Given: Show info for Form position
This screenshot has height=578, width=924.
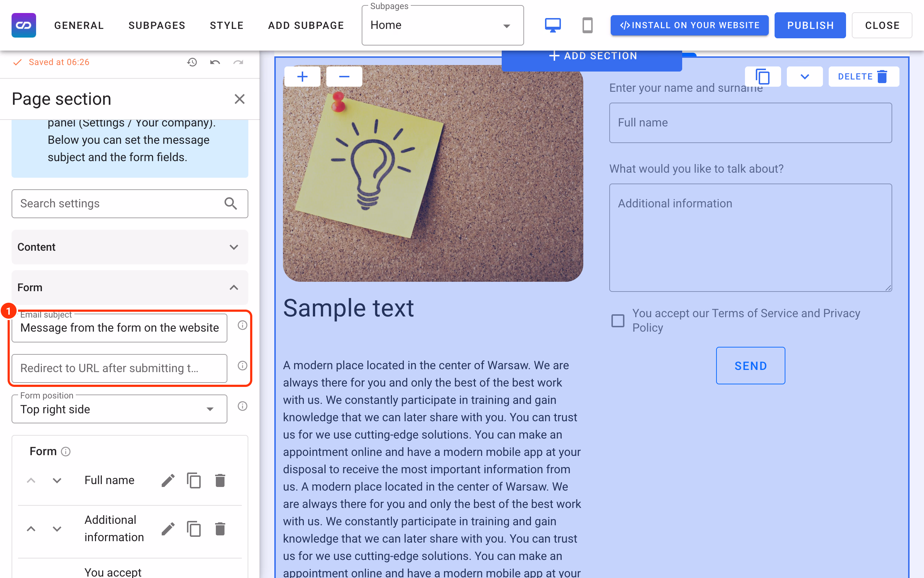Looking at the screenshot, I should 243,406.
